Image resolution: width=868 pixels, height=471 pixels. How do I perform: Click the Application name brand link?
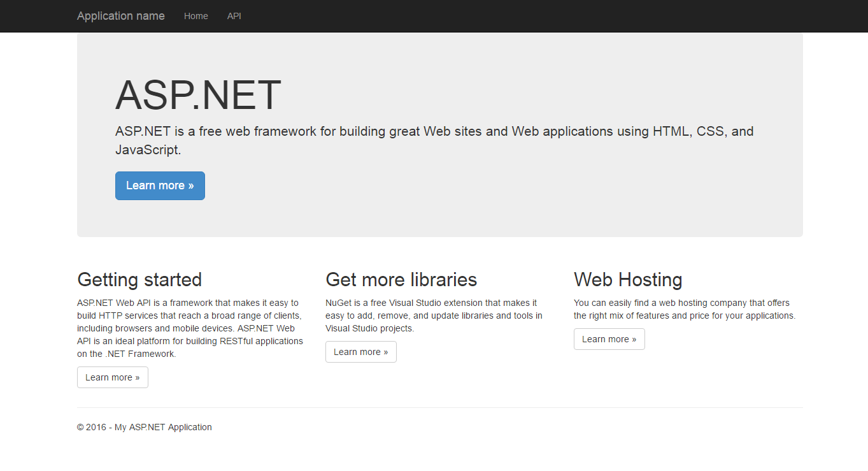(x=121, y=16)
